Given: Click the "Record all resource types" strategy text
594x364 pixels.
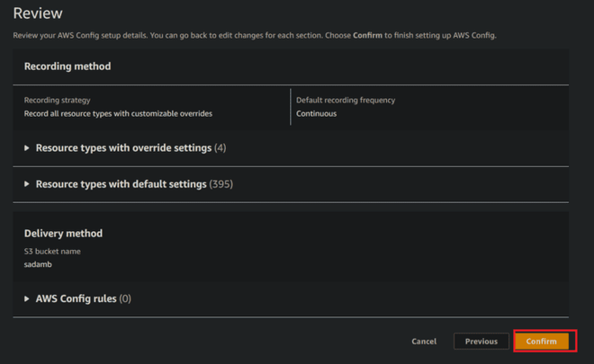Looking at the screenshot, I should click(118, 114).
